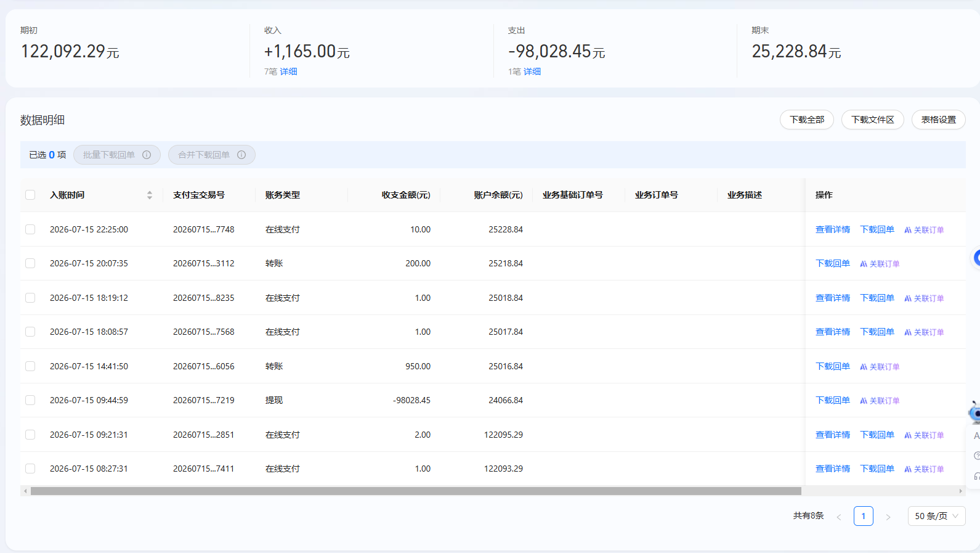980x553 pixels.
Task: Click 提现 type cell
Action: pos(274,400)
